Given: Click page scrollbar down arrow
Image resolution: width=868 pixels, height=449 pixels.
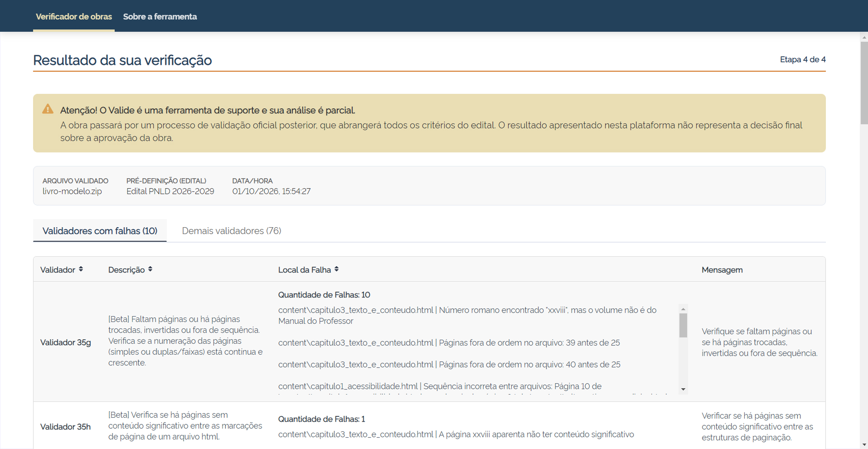Looking at the screenshot, I should pyautogui.click(x=864, y=445).
